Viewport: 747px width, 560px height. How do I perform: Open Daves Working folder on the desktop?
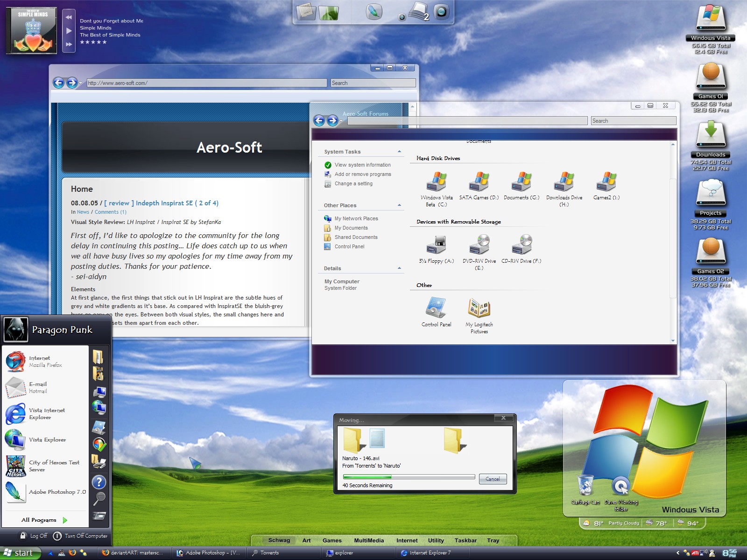tap(621, 494)
